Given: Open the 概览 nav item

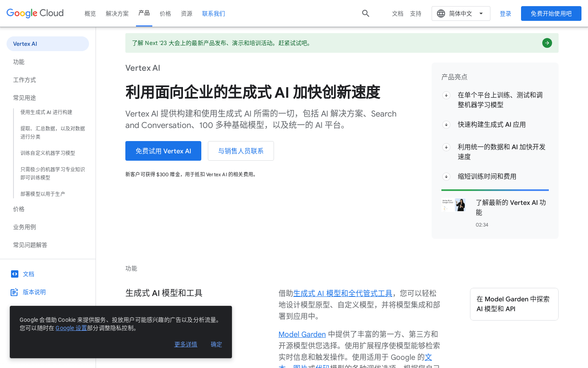Looking at the screenshot, I should click(x=90, y=13).
